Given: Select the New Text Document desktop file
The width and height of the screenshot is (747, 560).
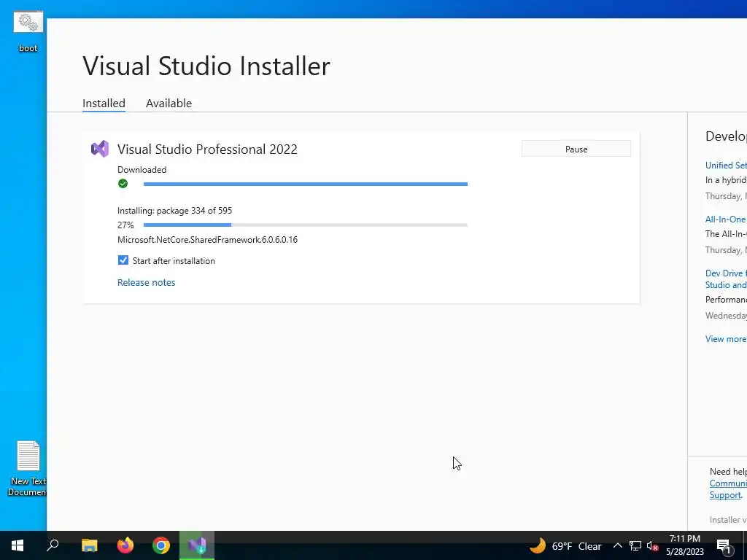Looking at the screenshot, I should coord(28,469).
